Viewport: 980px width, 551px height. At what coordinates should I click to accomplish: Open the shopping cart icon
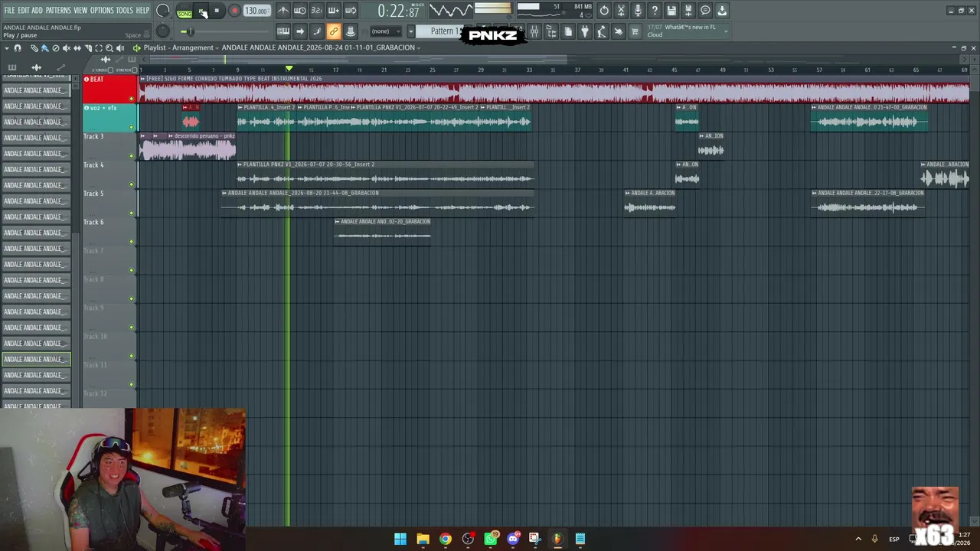635,31
